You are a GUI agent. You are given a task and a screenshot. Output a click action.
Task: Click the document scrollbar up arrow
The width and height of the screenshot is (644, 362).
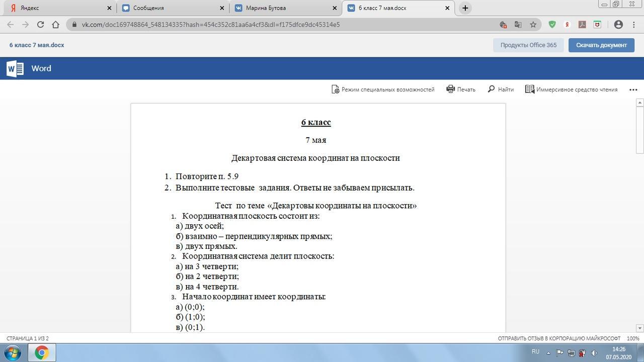640,103
